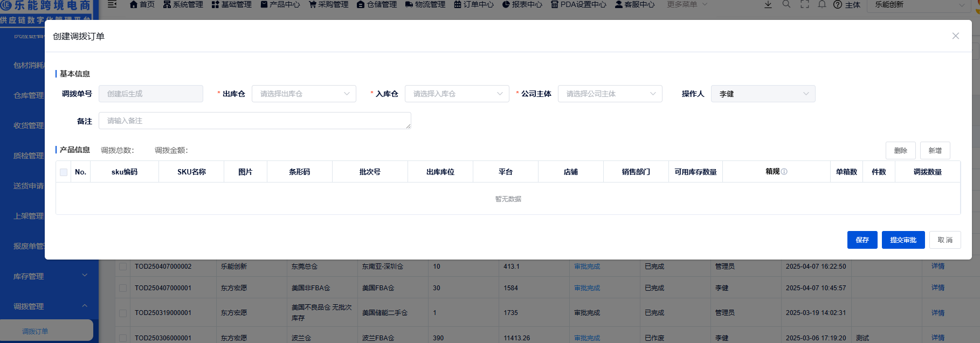Click the menu collapse icon in top bar

[x=112, y=4]
